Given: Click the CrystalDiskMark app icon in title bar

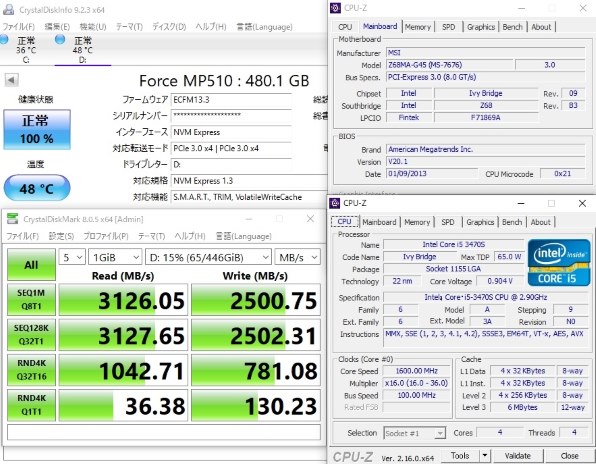Looking at the screenshot, I should (13, 219).
